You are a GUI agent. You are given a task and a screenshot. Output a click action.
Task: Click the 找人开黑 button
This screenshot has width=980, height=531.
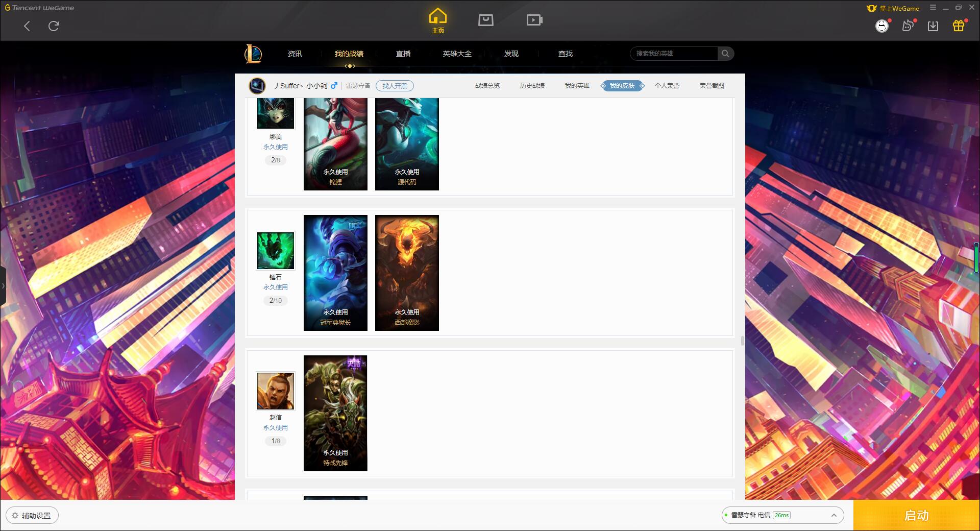(x=395, y=86)
